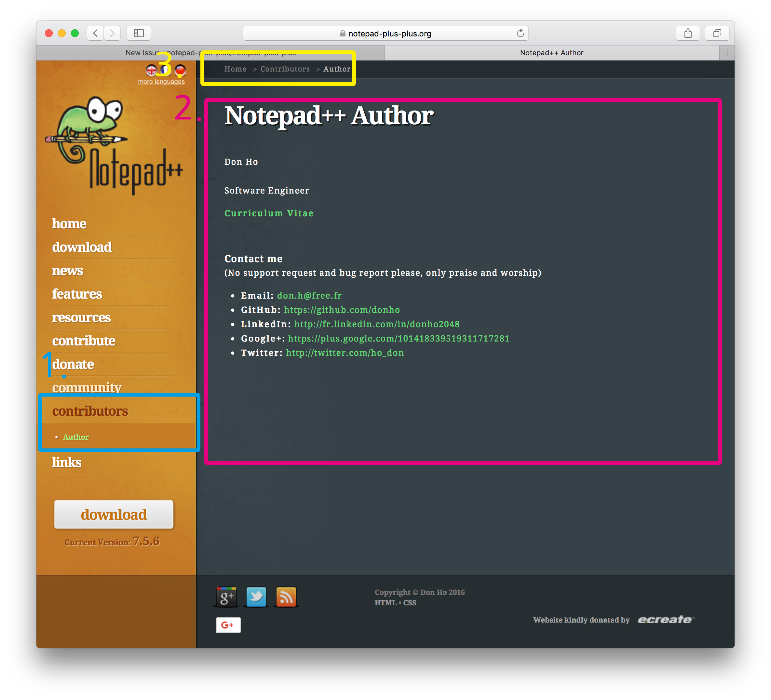Reload the page using the refresh icon

coord(520,33)
